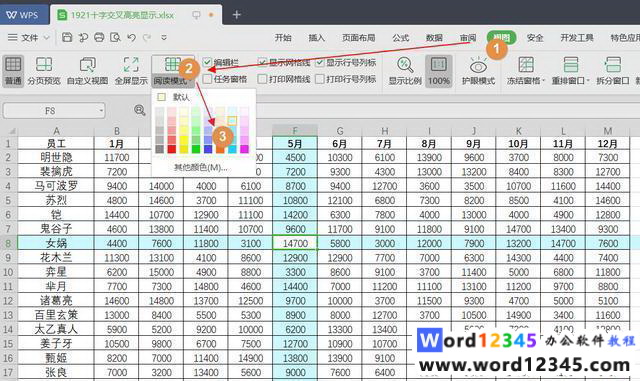The height and width of the screenshot is (381, 640).
Task: Select Default highlight color option
Action: (176, 97)
